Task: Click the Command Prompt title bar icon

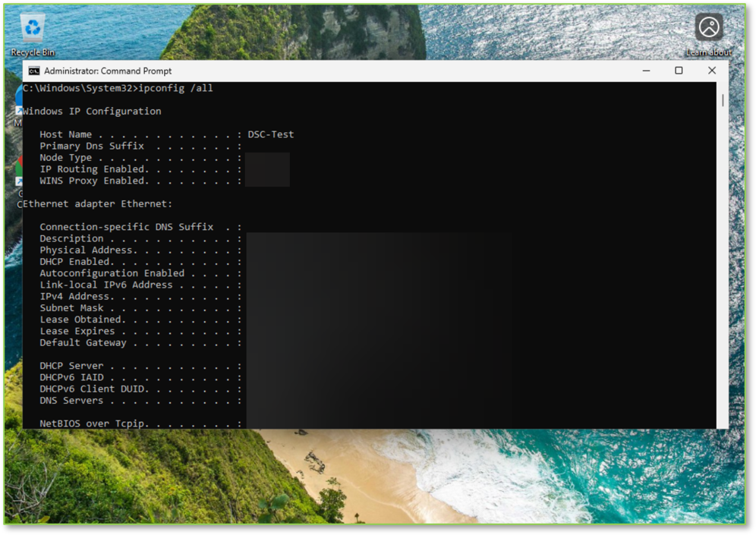Action: [x=33, y=71]
